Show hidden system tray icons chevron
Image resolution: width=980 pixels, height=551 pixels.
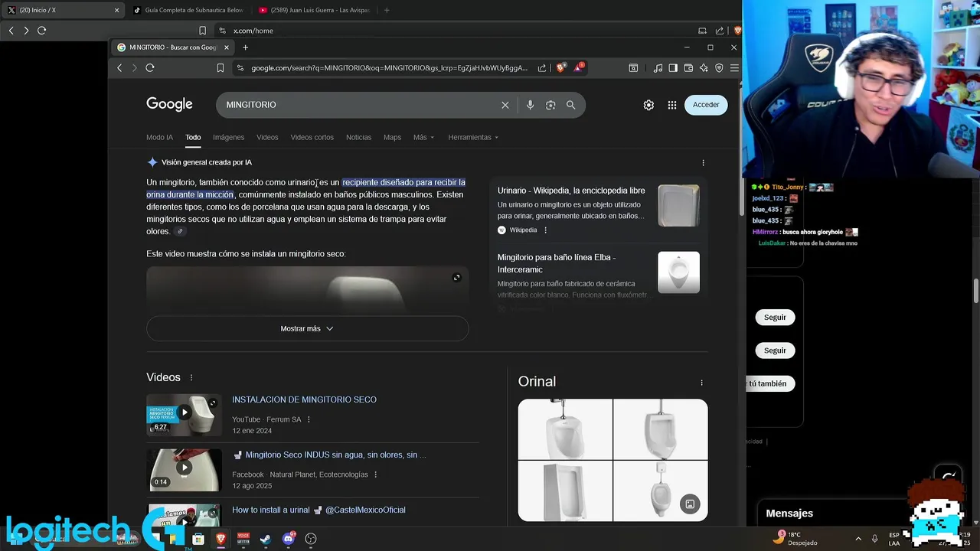[858, 539]
